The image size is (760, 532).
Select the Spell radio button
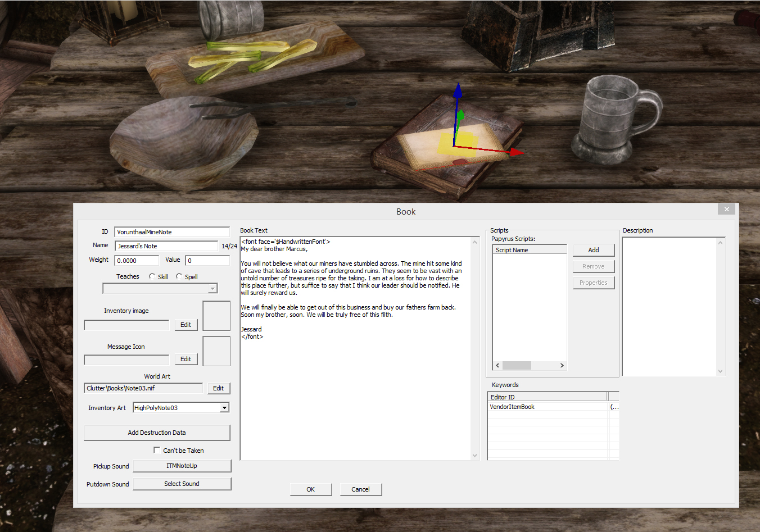(179, 276)
